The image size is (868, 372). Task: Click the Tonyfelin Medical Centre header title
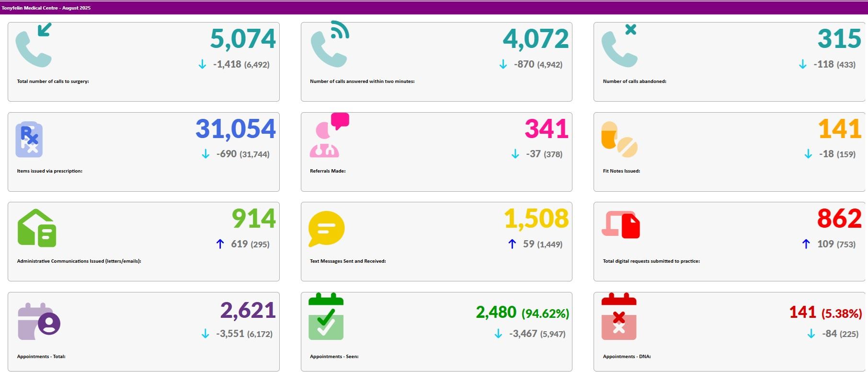tap(46, 8)
